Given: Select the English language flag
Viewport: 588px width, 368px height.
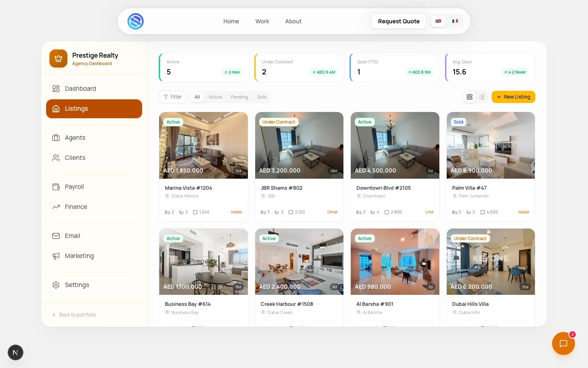Looking at the screenshot, I should pyautogui.click(x=438, y=21).
